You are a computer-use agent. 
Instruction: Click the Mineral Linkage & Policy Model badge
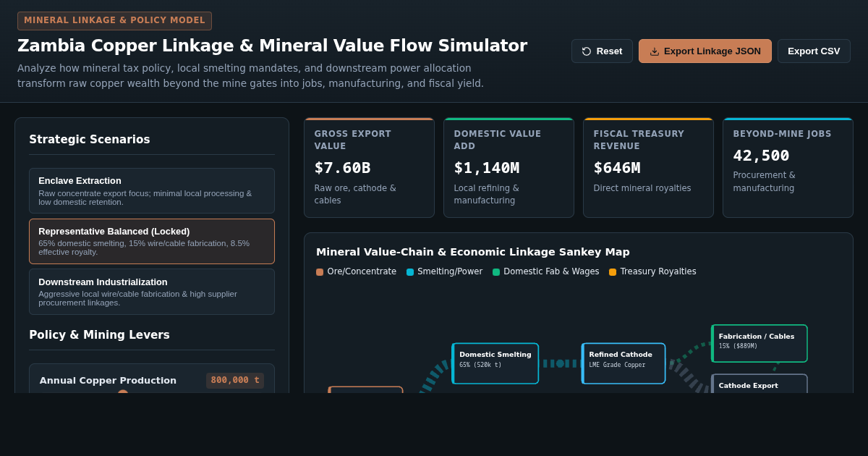click(114, 21)
